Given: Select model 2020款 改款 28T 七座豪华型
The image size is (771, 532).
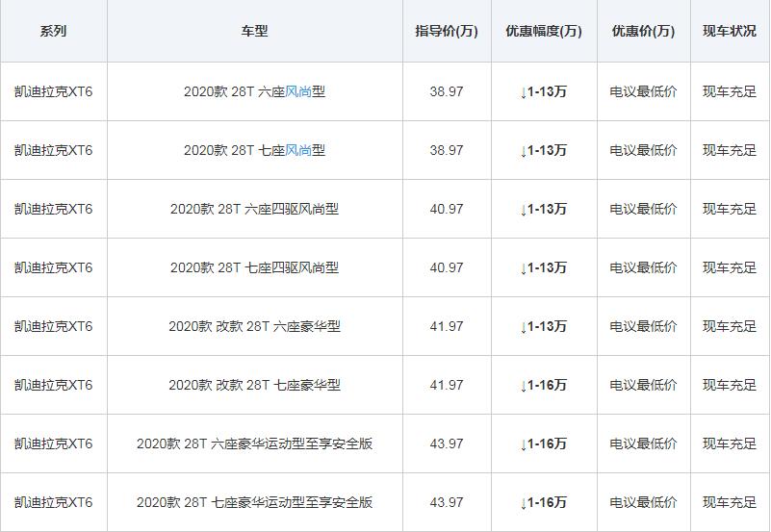Looking at the screenshot, I should (254, 385).
